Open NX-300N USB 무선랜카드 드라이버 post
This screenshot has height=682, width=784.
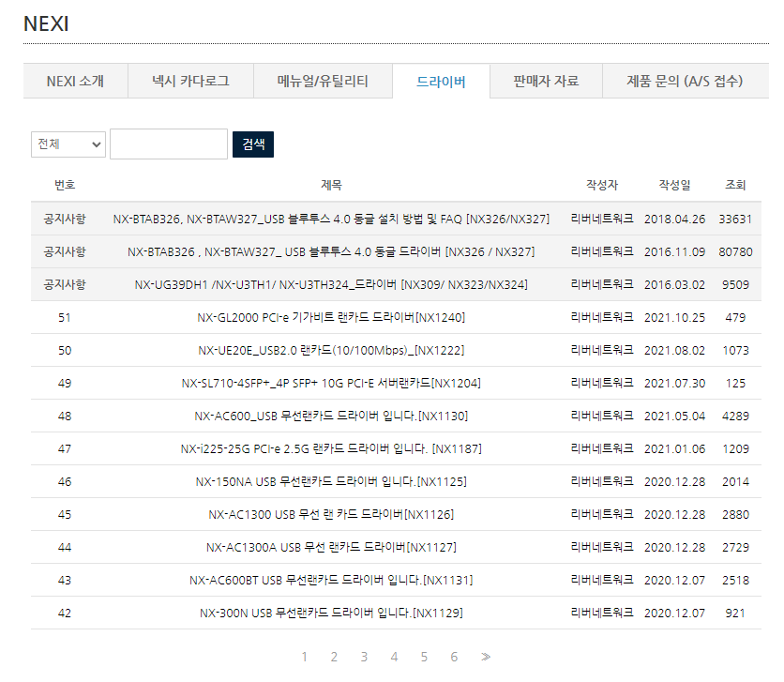click(331, 613)
